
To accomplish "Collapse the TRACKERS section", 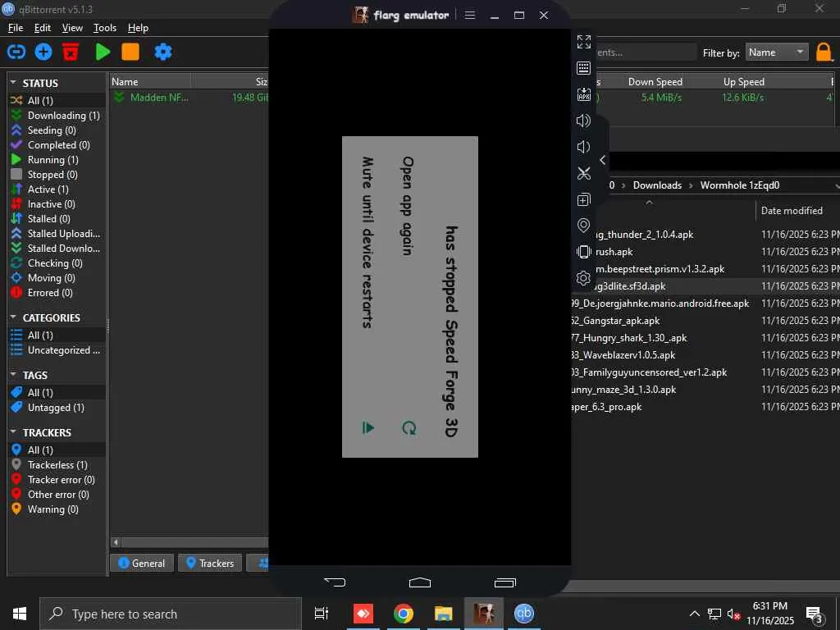I will pos(13,432).
